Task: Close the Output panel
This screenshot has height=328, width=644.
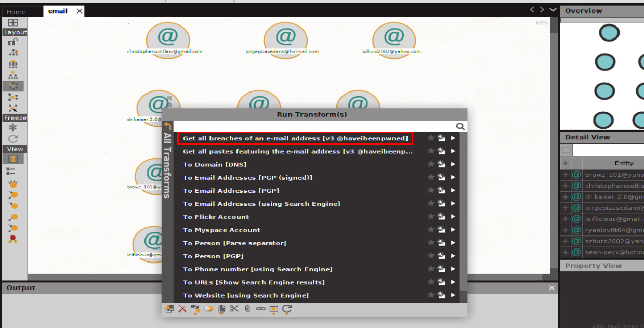Action: pos(552,288)
